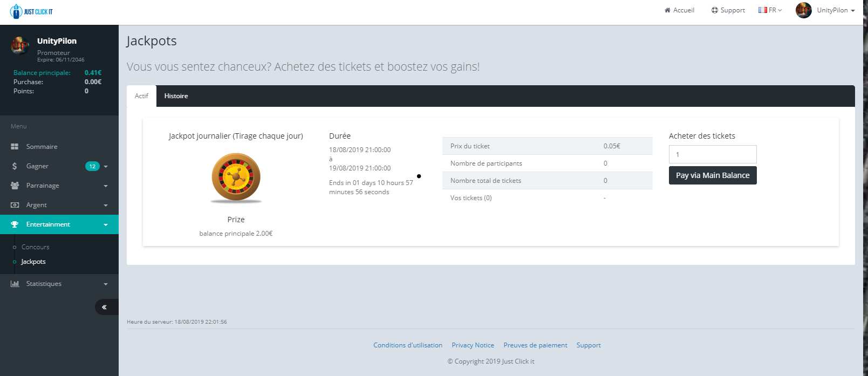Click the Argent money icon
Viewport: 868px width, 376px height.
[x=15, y=205]
